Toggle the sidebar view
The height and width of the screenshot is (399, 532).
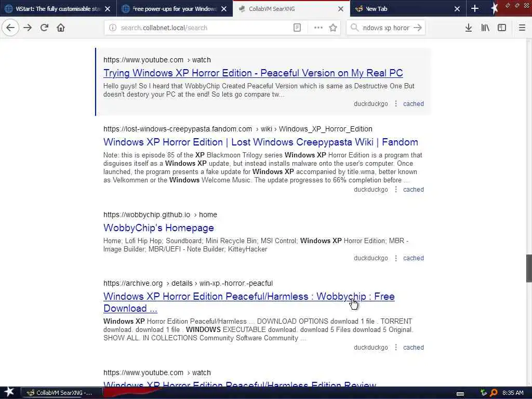pyautogui.click(x=502, y=28)
